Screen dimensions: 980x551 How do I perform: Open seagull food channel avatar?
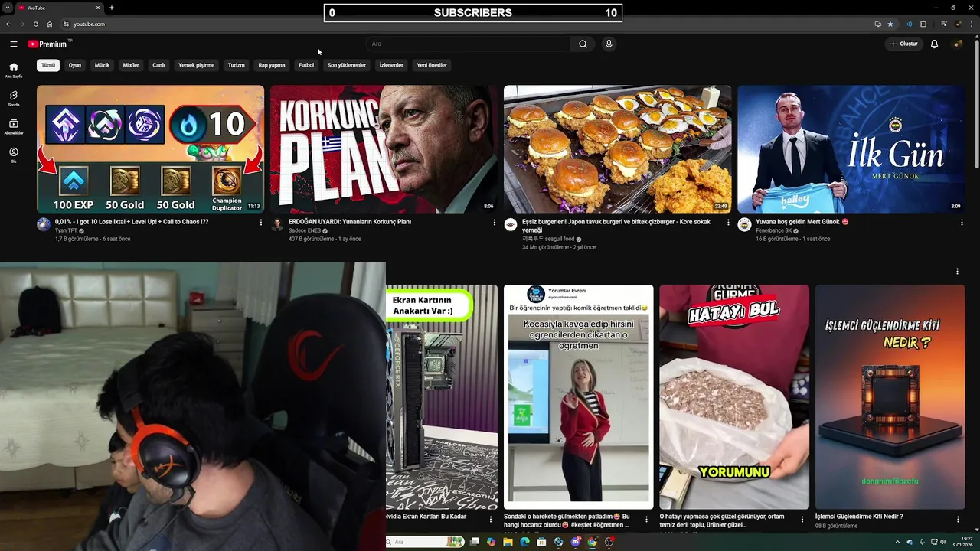point(511,224)
